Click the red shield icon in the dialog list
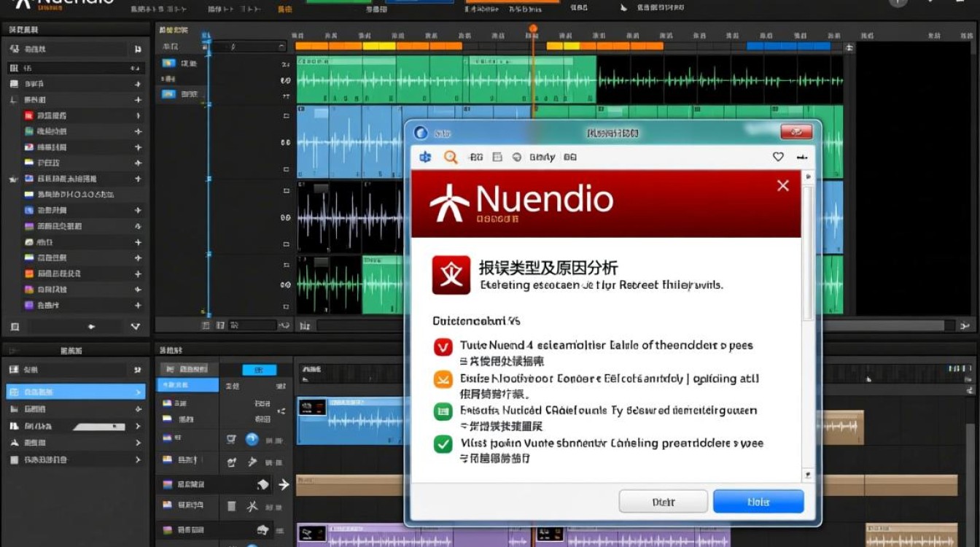The image size is (980, 547). [x=443, y=346]
